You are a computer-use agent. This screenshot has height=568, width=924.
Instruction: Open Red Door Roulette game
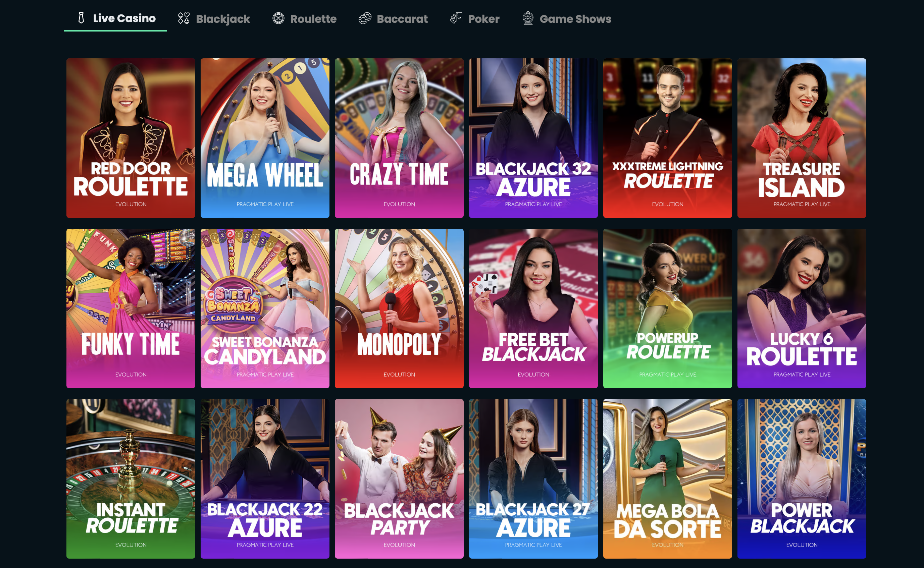131,138
